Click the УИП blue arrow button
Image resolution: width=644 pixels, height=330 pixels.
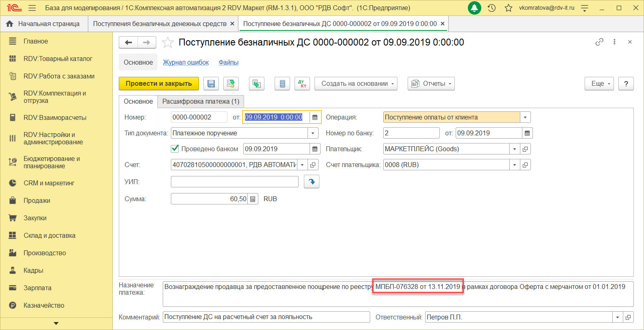pos(312,182)
